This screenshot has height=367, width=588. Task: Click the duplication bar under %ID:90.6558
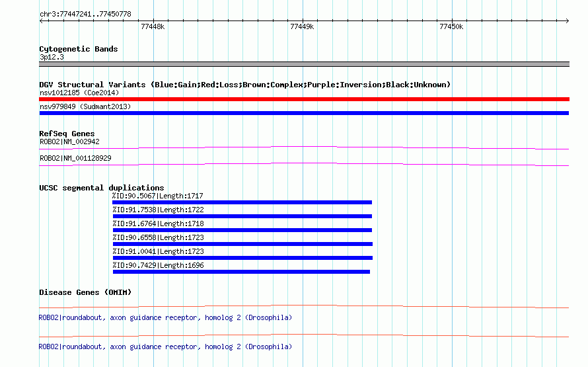pos(242,244)
